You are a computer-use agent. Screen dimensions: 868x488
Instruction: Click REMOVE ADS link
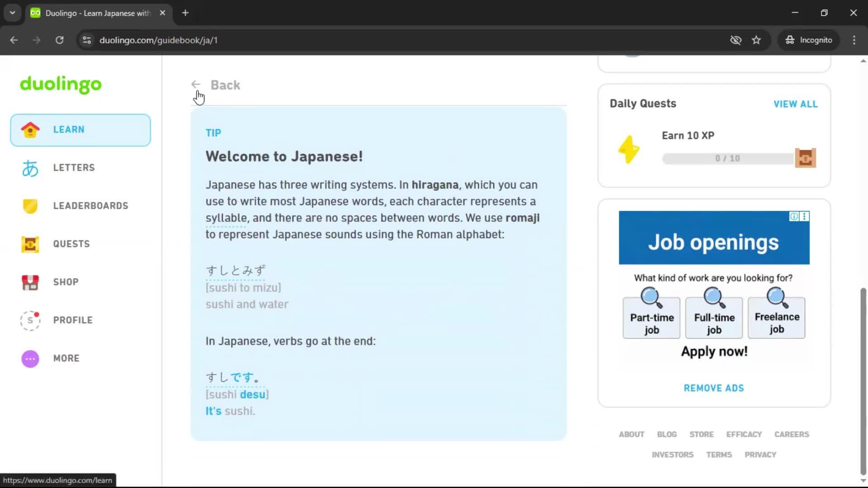pyautogui.click(x=713, y=388)
